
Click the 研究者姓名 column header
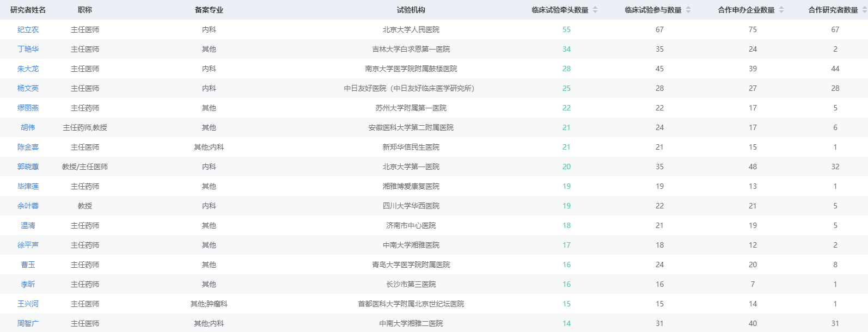point(28,10)
